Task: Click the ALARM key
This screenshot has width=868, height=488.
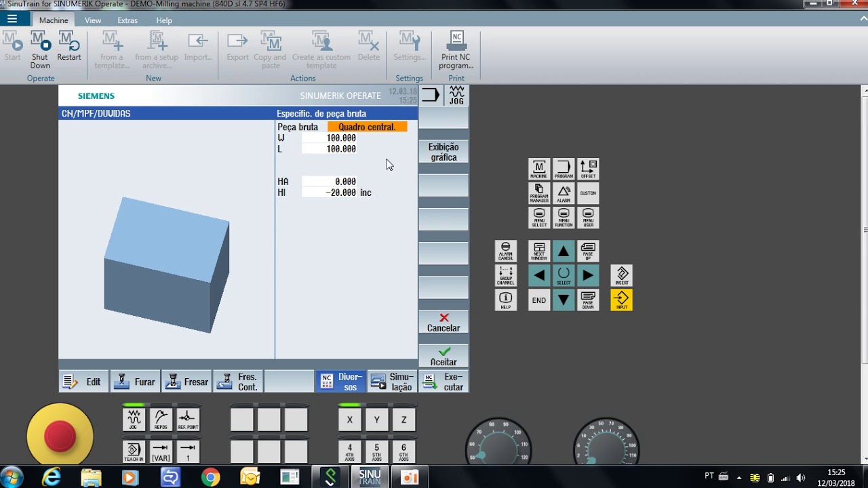Action: click(x=564, y=194)
